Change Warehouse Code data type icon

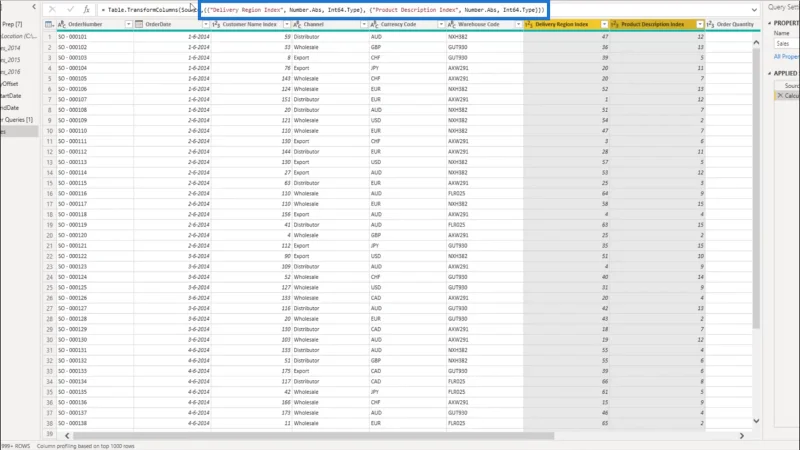pos(452,24)
